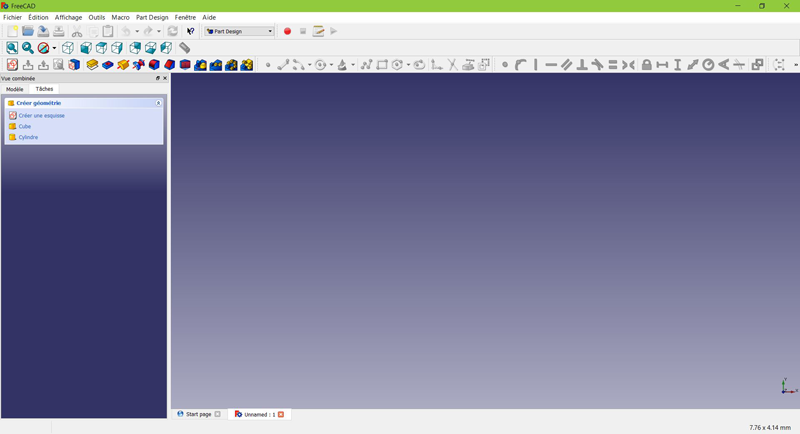Click the Radius constraint icon
The width and height of the screenshot is (800, 434).
pyautogui.click(x=708, y=65)
